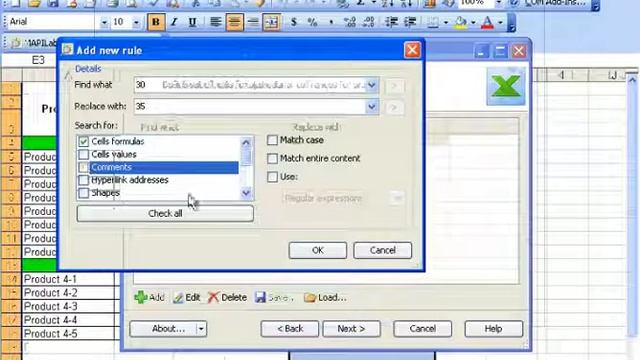Open the Find what dropdown

(x=372, y=85)
